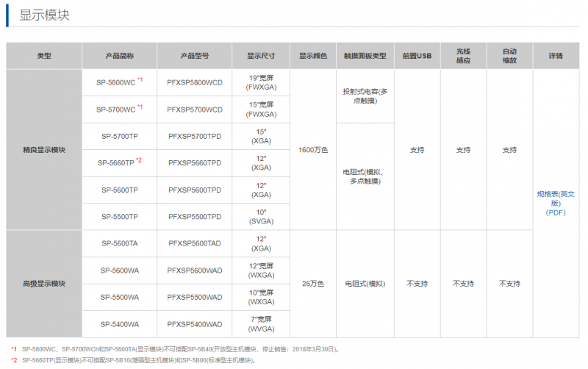Click model number PFXSP5600TPD
588x369 pixels.
click(195, 190)
